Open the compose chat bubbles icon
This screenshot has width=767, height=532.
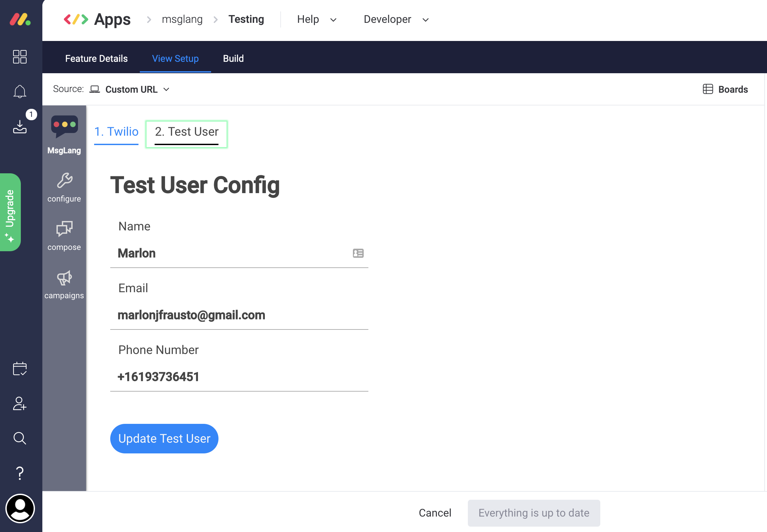pos(64,229)
